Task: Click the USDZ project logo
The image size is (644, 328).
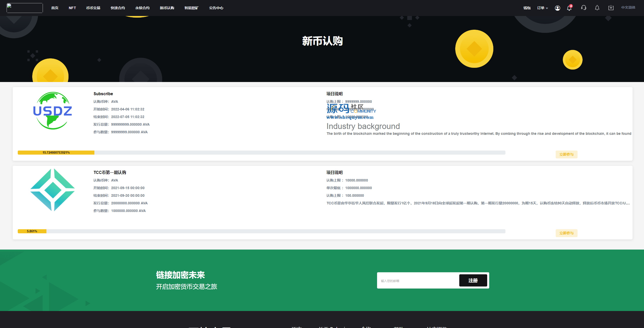Action: coord(53,111)
